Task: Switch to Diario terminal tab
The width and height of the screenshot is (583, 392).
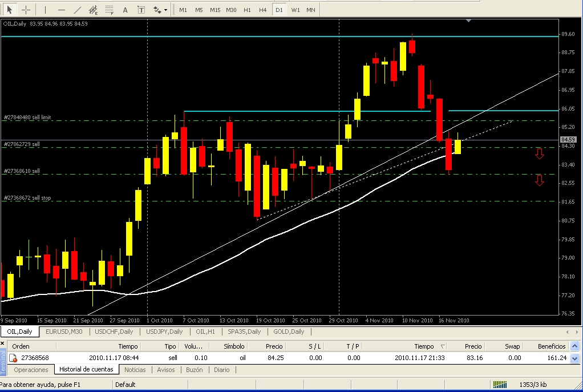Action: click(221, 370)
